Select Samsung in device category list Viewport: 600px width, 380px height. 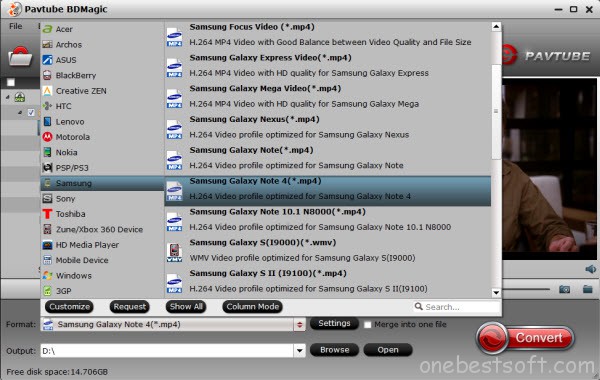point(103,183)
